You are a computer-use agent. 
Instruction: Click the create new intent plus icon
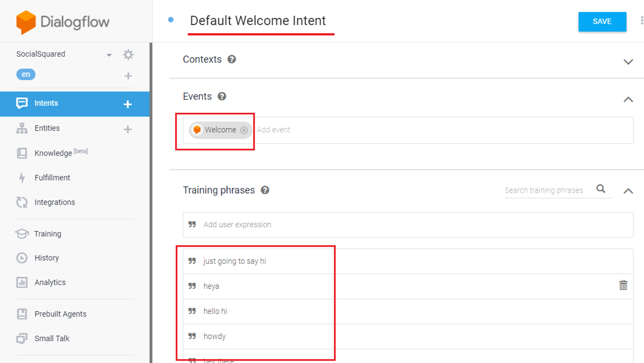tap(128, 104)
